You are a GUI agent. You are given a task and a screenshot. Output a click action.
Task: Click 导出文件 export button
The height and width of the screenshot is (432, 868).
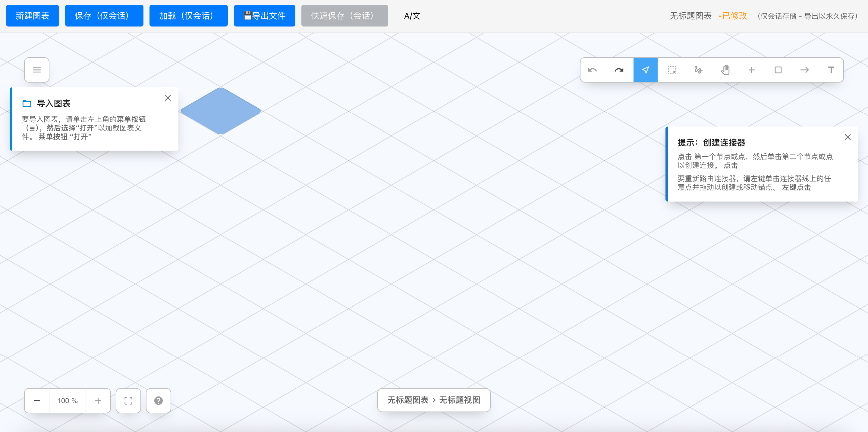click(x=265, y=16)
